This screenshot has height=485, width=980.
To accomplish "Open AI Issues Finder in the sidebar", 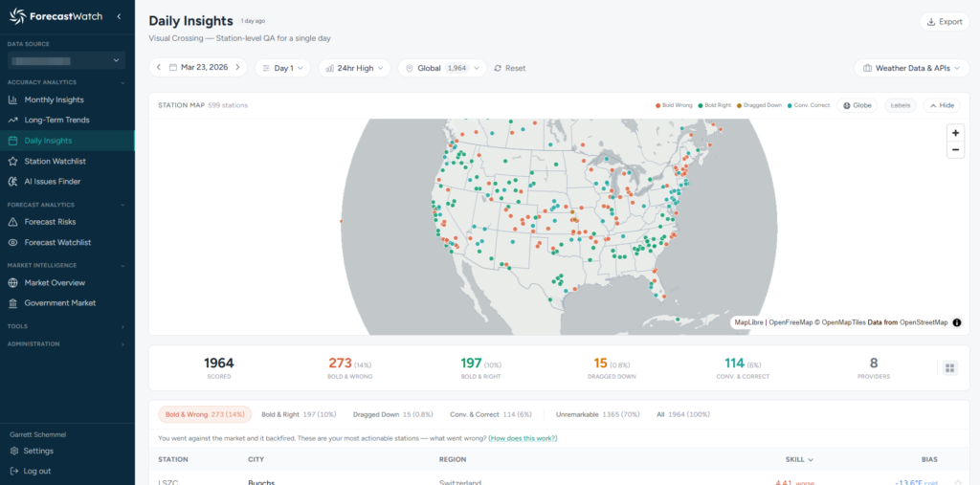I will 53,182.
